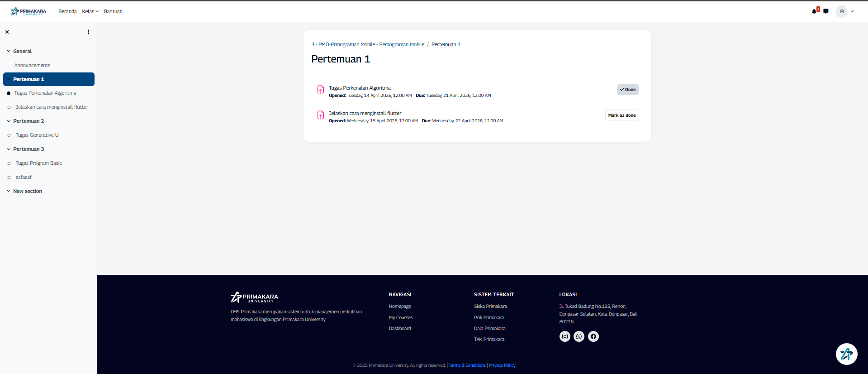The width and height of the screenshot is (868, 374).
Task: Click assignment icon for Tugas Perkenalan Algoritma
Action: pyautogui.click(x=320, y=90)
